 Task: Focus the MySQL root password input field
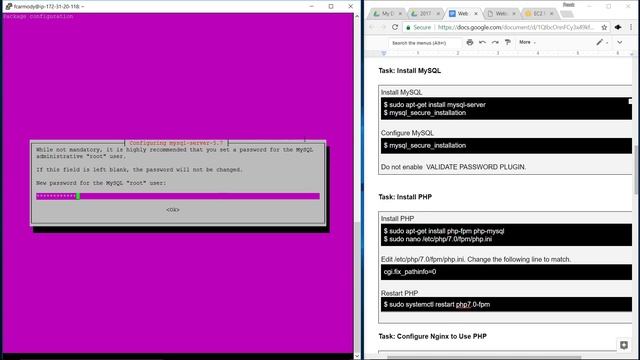[x=178, y=196]
